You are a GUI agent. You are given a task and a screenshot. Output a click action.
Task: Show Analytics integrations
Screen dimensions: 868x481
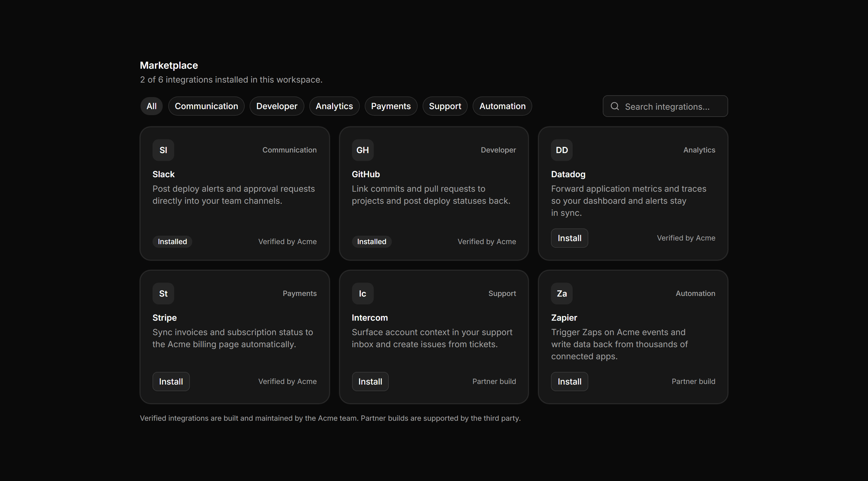[x=334, y=106]
